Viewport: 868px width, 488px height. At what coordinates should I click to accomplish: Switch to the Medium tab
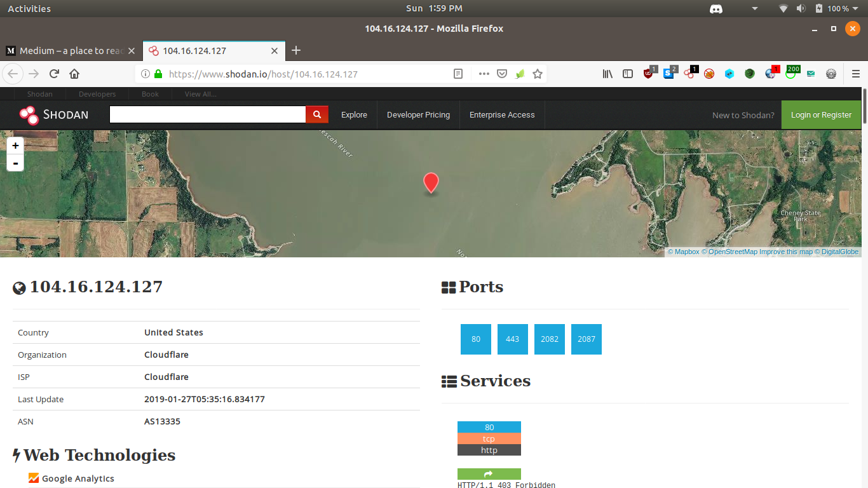point(71,51)
